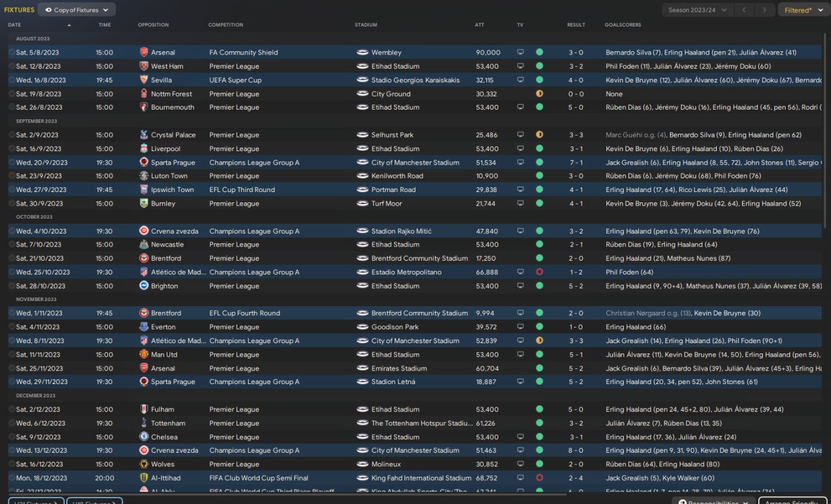The height and width of the screenshot is (504, 831).
Task: Click the Sevilla club badge
Action: 144,80
